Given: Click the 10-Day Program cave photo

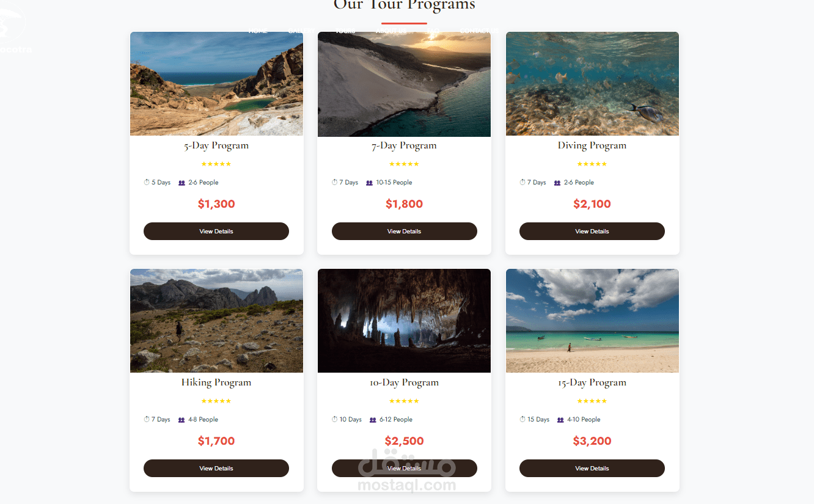Looking at the screenshot, I should [404, 321].
